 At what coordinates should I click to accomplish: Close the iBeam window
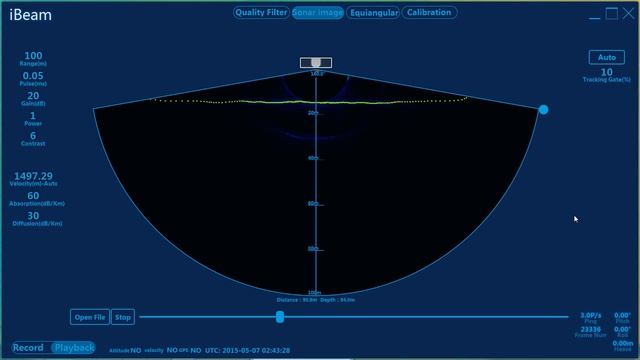629,13
